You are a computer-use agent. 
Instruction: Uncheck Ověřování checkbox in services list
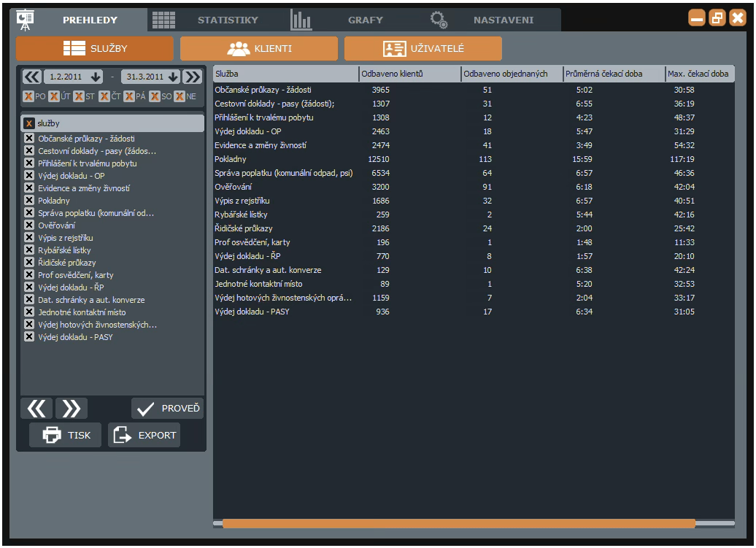(x=29, y=225)
